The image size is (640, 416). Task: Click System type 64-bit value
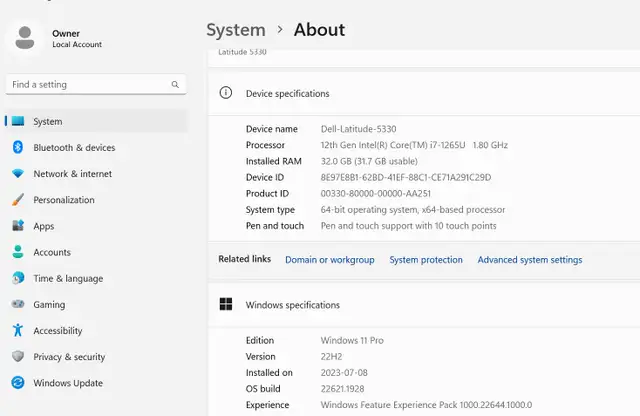(x=413, y=210)
